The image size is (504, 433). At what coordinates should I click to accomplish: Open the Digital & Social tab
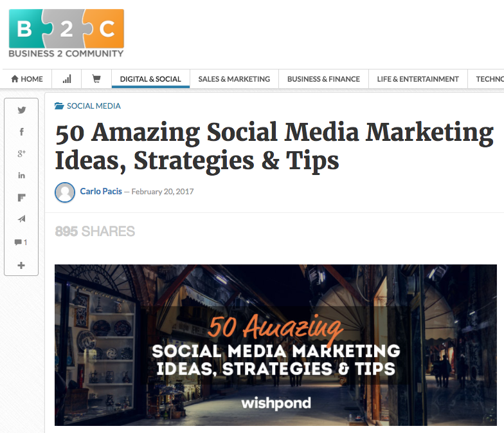(150, 78)
